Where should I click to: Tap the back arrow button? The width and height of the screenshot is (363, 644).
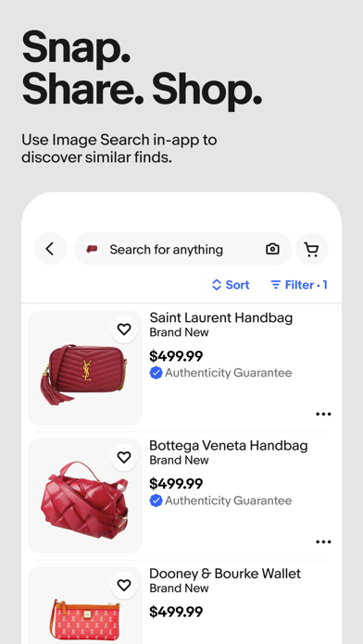(x=50, y=249)
